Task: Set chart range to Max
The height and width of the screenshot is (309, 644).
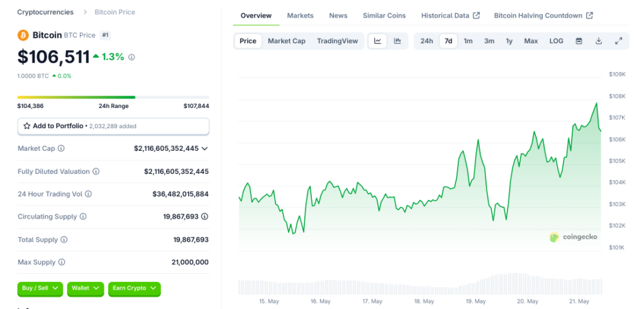Action: click(x=531, y=41)
